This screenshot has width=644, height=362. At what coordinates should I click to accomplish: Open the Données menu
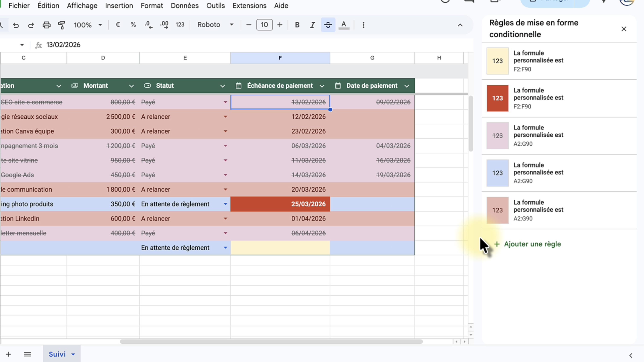pyautogui.click(x=184, y=6)
